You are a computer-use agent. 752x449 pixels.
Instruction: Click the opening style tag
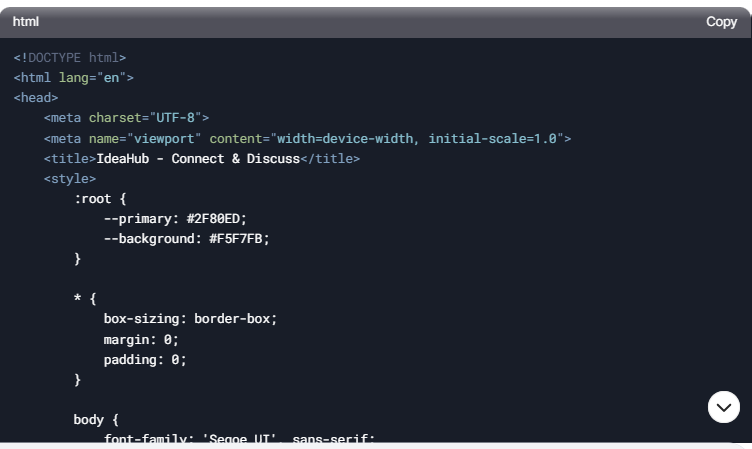(70, 179)
